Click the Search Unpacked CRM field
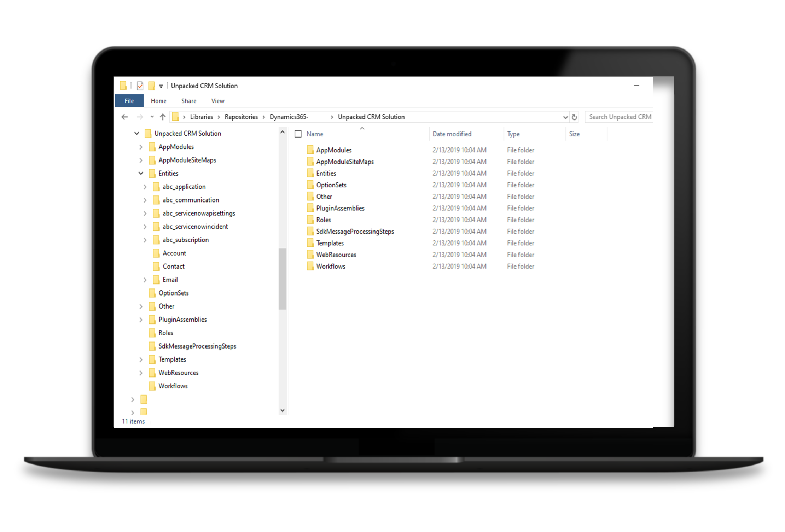Viewport: 785px width, 532px height. click(x=620, y=117)
